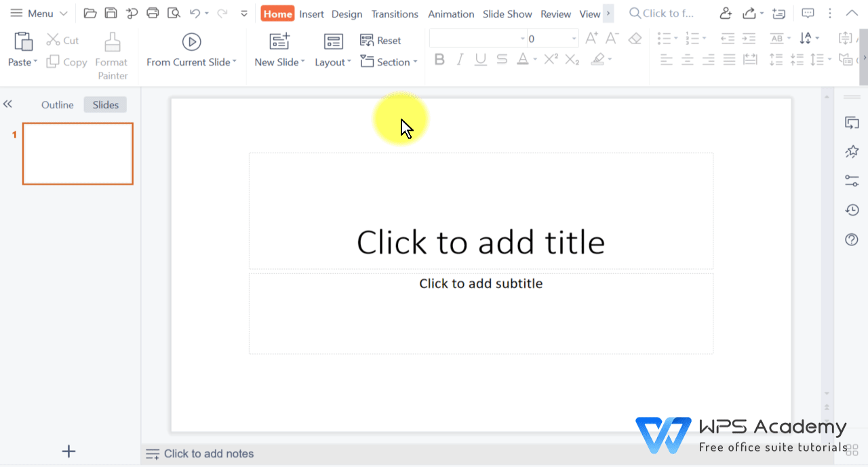This screenshot has width=868, height=467.
Task: Open the version history panel icon
Action: (x=852, y=210)
